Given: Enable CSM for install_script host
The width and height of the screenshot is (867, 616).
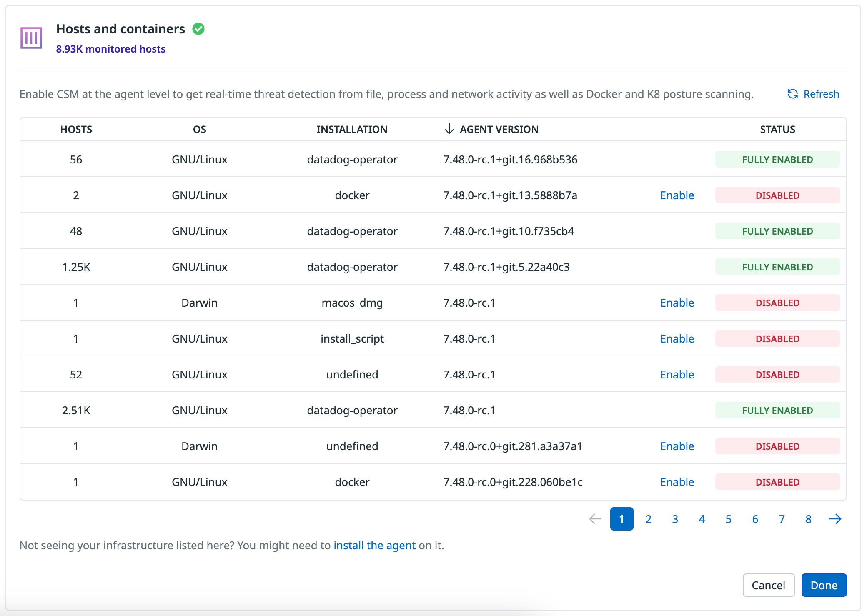Looking at the screenshot, I should tap(677, 339).
